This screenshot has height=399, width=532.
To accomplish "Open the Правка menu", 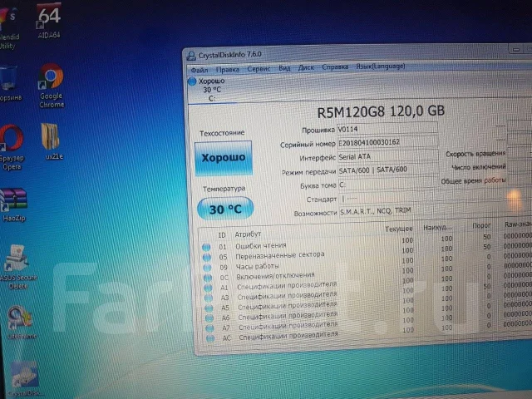I will [227, 70].
